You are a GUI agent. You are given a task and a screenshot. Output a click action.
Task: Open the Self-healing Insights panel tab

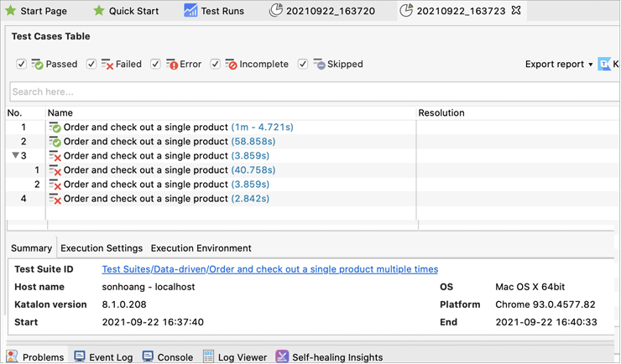pos(330,357)
